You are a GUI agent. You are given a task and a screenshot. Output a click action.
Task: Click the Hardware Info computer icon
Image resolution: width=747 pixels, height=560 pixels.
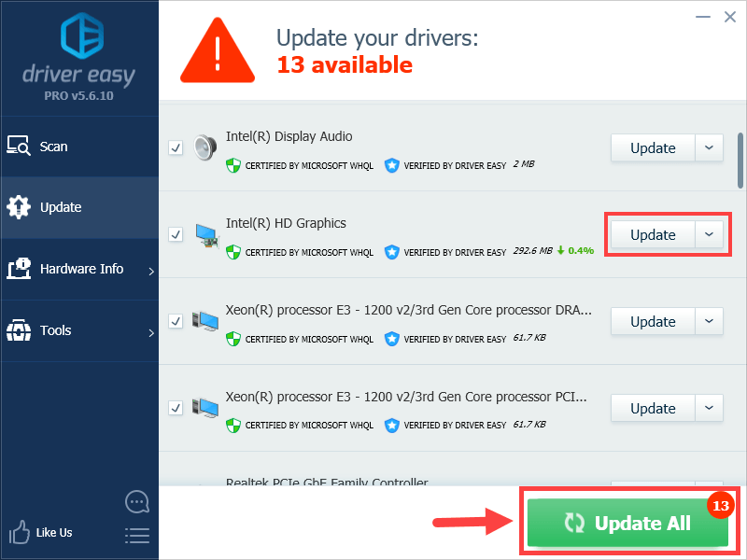tap(19, 269)
